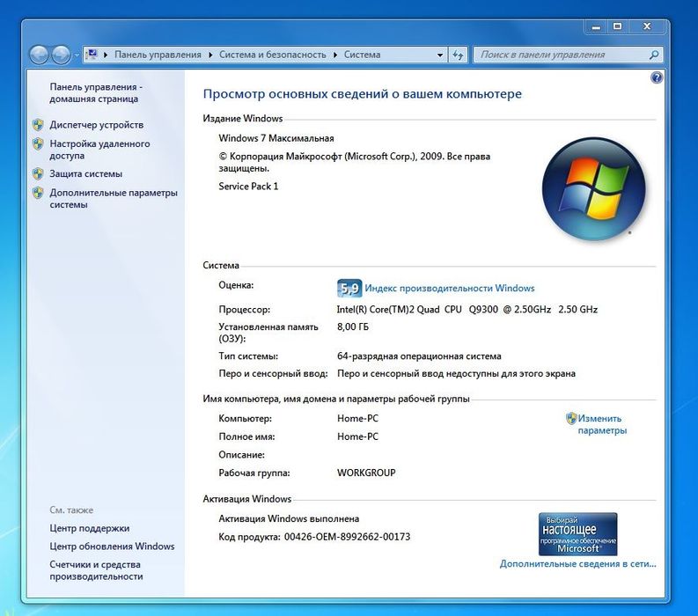Expand arrow before 'Система' breadcrumb
The height and width of the screenshot is (616, 698).
pyautogui.click(x=335, y=55)
